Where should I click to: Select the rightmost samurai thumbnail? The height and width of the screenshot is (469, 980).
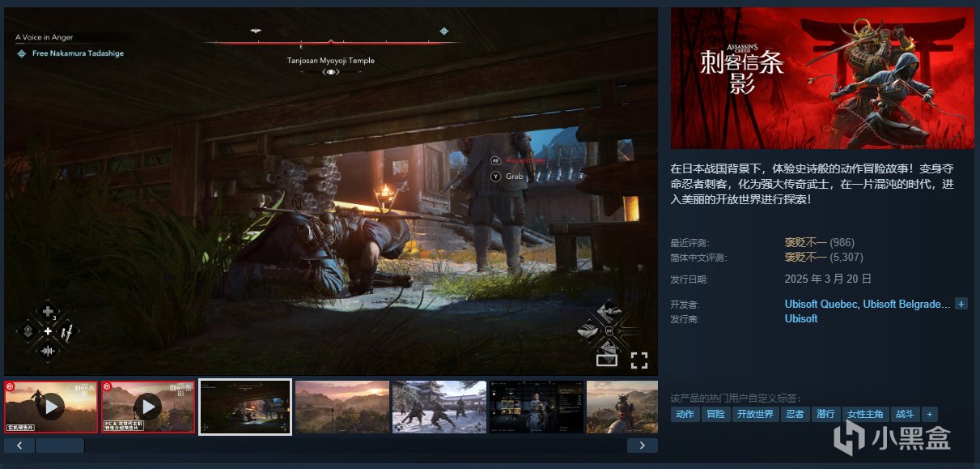(x=622, y=407)
